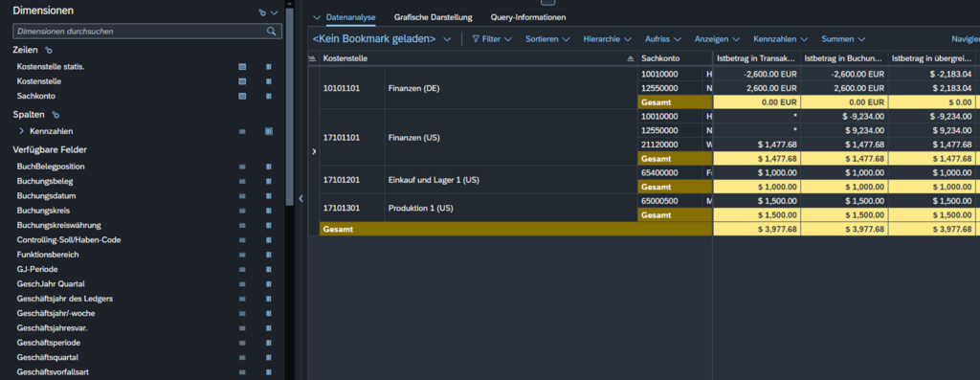Click the funnel Filter menu in toolbar
Viewport: 980px width, 380px height.
click(491, 38)
